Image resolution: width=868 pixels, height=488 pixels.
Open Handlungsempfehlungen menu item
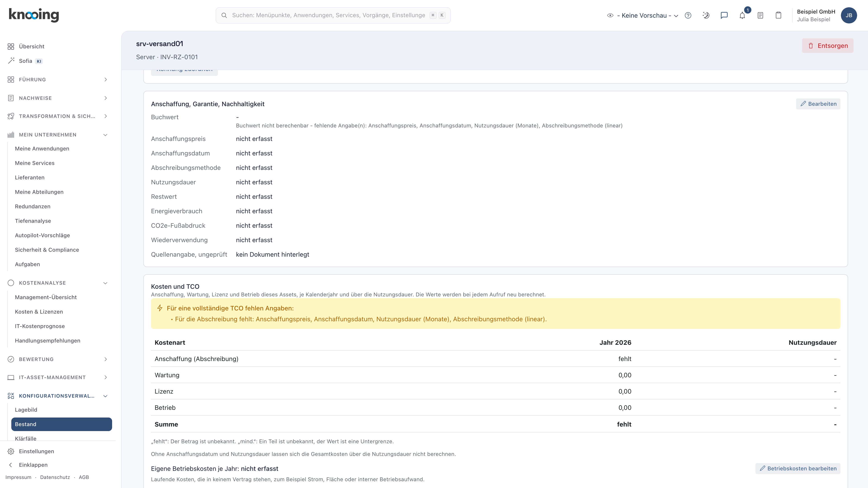click(x=47, y=340)
